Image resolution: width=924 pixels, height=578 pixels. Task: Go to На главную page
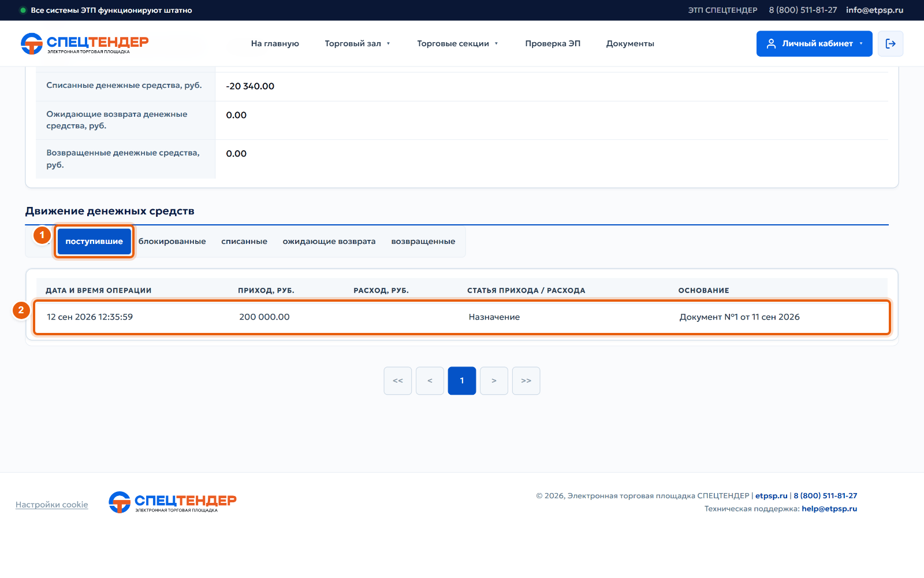click(275, 43)
